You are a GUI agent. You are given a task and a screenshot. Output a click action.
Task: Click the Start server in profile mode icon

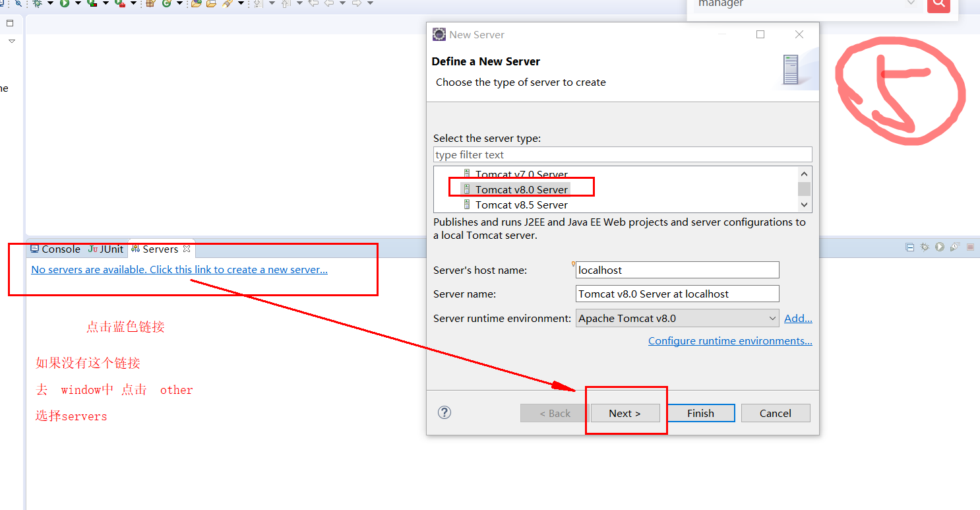(954, 247)
